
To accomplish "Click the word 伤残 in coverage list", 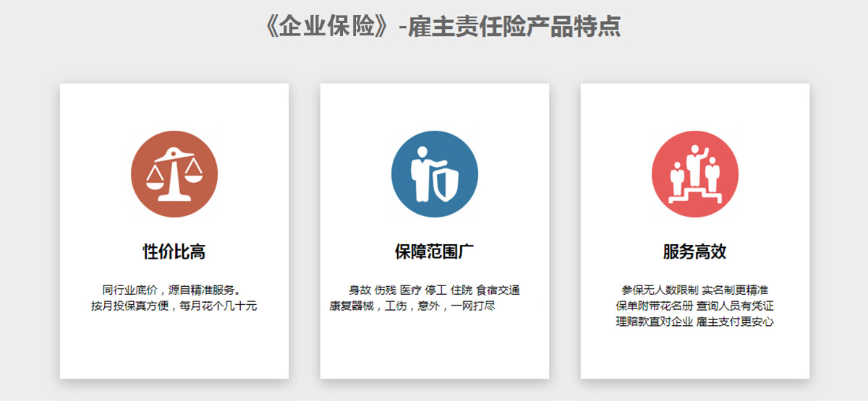I will (x=386, y=290).
